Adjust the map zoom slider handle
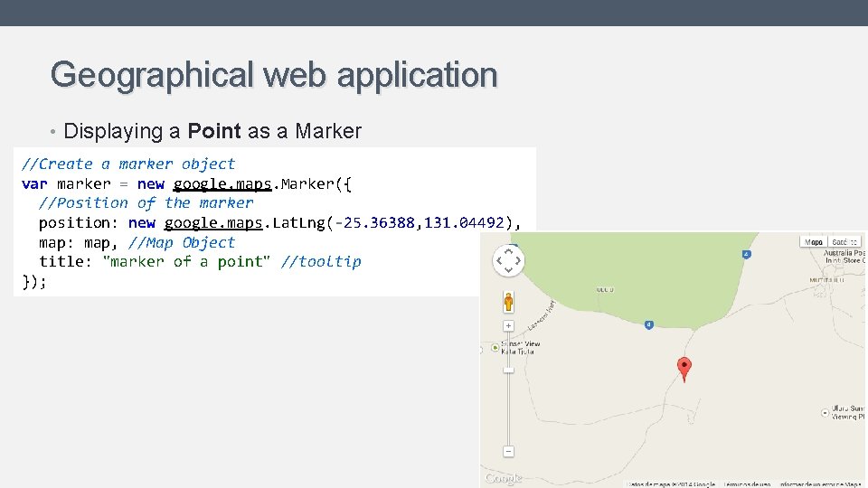 tap(508, 371)
